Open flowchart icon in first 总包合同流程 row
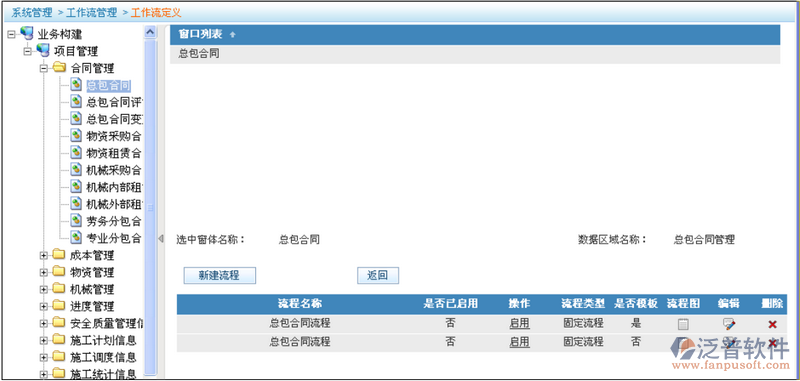Screen dimensions: 800x381 (x=683, y=324)
